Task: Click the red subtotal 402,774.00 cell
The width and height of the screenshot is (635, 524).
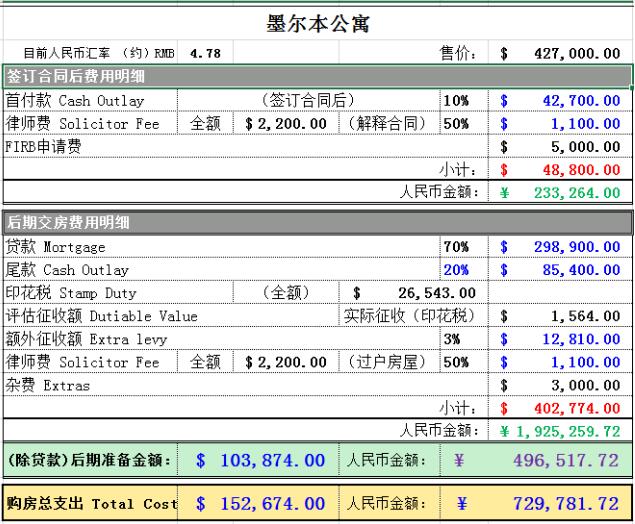Action: [x=576, y=408]
